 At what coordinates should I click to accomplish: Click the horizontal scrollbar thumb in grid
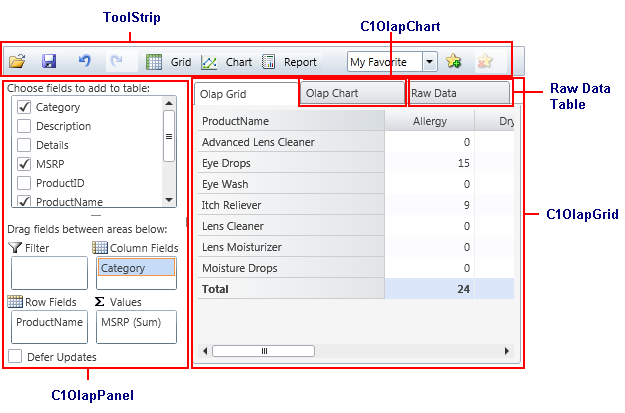tap(264, 351)
